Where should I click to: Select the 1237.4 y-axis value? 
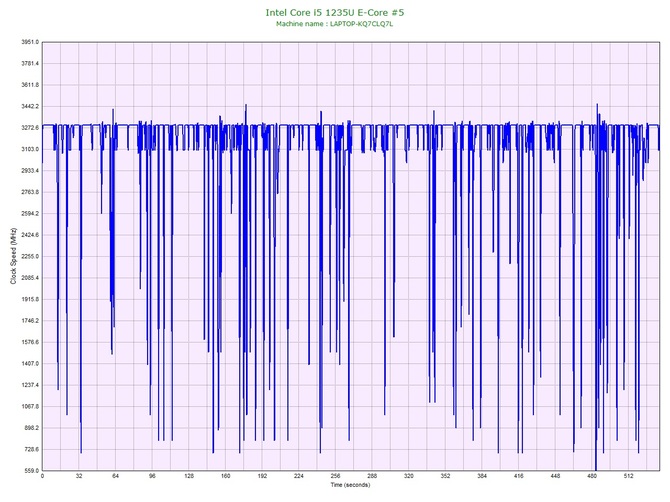pyautogui.click(x=29, y=385)
